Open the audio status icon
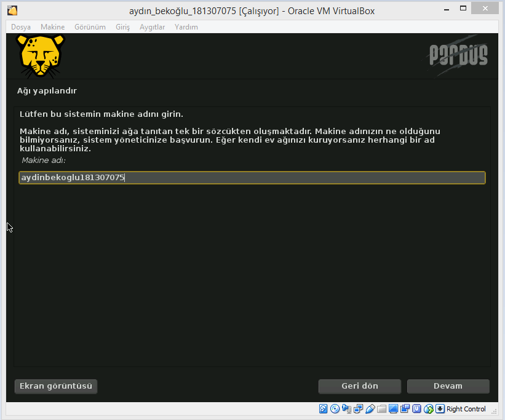 346,409
